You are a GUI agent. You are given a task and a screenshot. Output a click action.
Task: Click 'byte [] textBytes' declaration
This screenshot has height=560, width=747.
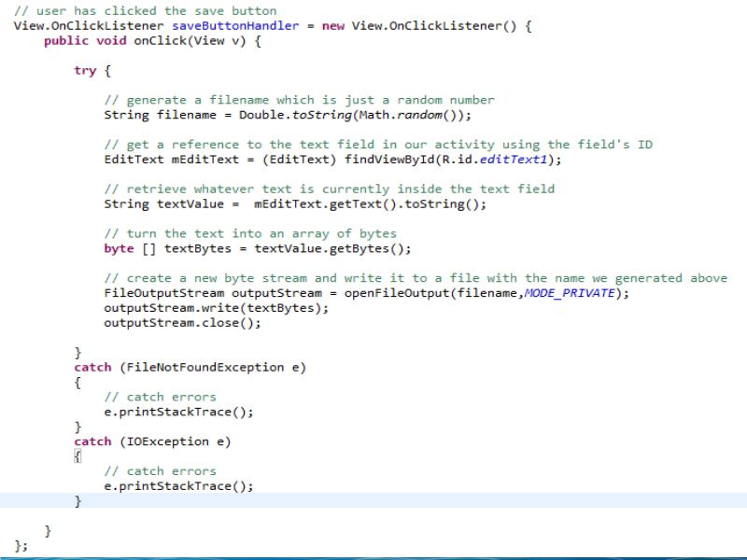point(168,248)
